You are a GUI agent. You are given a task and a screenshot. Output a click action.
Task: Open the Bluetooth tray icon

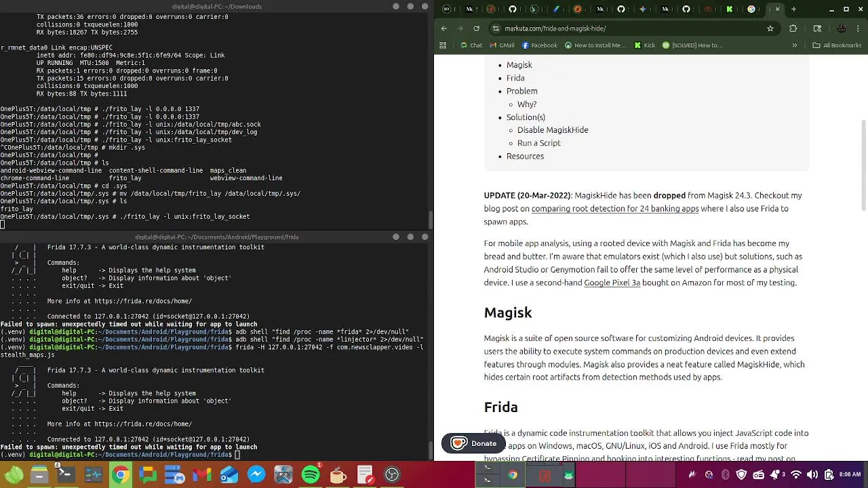726,474
